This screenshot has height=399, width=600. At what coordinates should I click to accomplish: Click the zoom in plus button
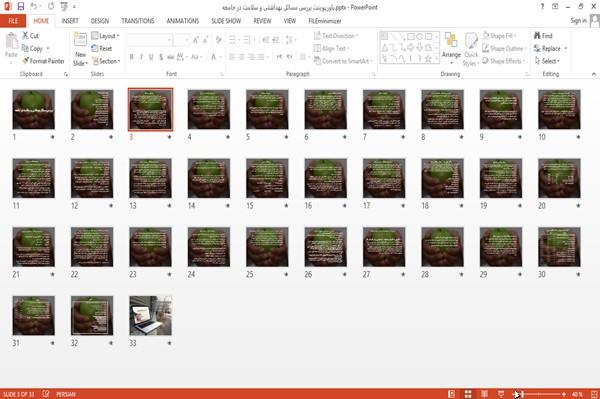(564, 394)
